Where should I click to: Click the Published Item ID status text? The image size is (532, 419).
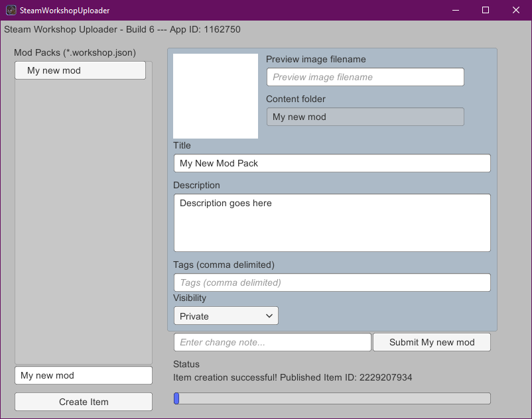(x=293, y=377)
